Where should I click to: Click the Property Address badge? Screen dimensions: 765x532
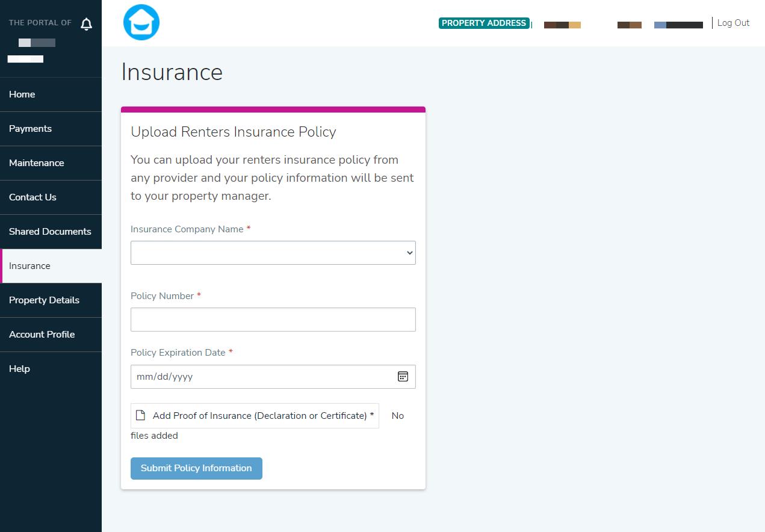(x=484, y=23)
